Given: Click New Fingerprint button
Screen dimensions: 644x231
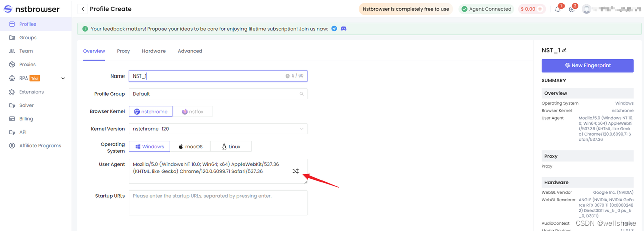Looking at the screenshot, I should click(588, 65).
